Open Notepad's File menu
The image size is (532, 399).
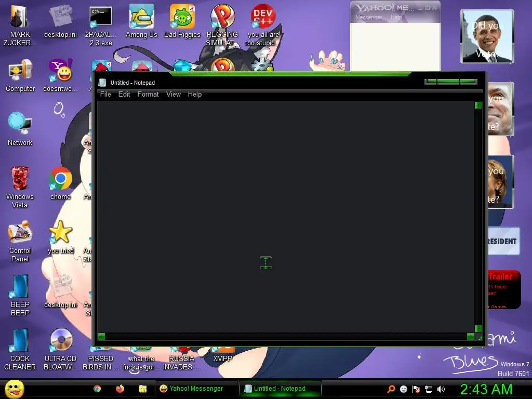click(105, 95)
